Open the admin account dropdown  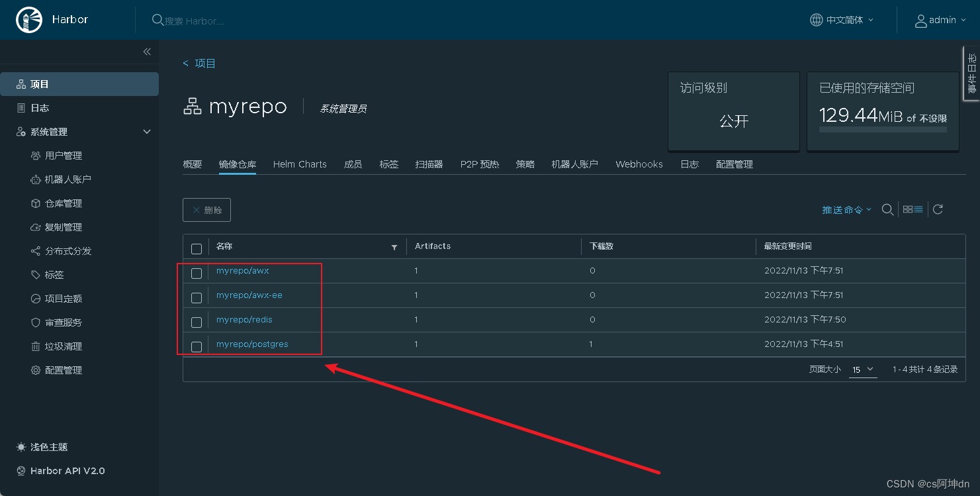tap(940, 21)
